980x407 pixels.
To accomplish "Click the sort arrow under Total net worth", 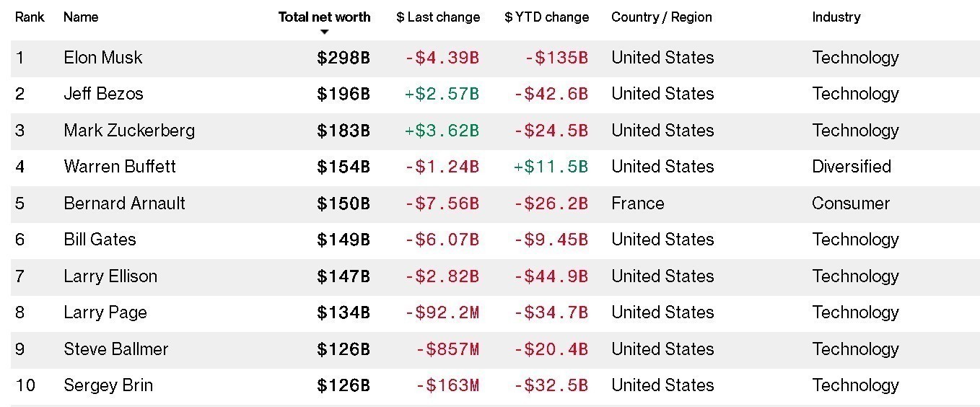I will [325, 32].
